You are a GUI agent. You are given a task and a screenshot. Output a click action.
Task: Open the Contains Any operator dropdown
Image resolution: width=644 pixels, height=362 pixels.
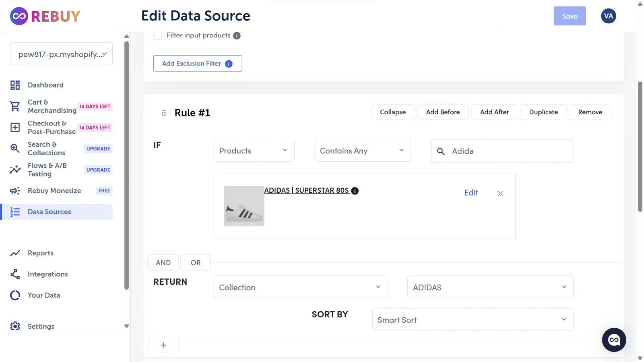point(362,150)
